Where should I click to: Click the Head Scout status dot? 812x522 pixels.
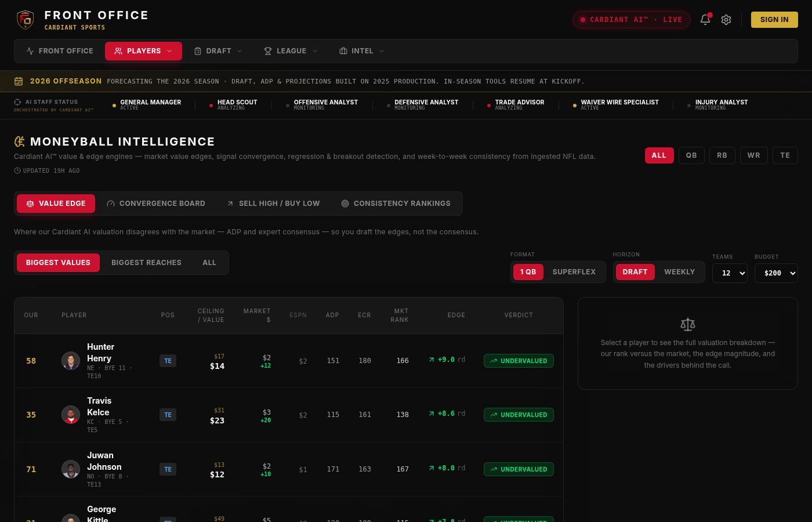pos(211,106)
